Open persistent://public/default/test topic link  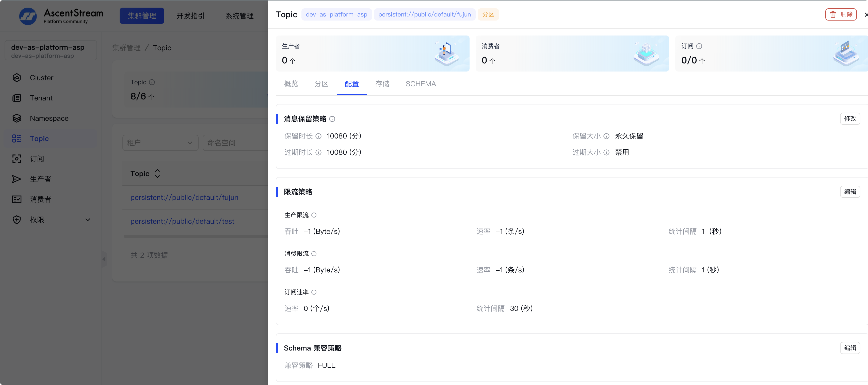tap(182, 221)
